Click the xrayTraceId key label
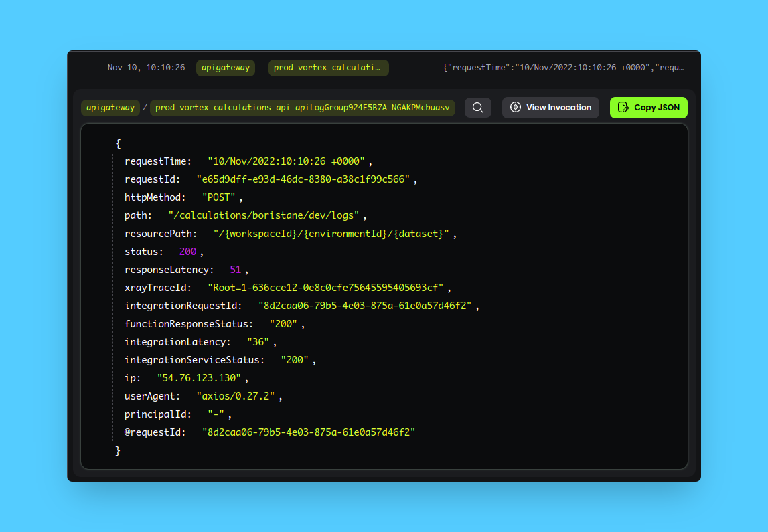This screenshot has width=768, height=532. click(x=158, y=288)
